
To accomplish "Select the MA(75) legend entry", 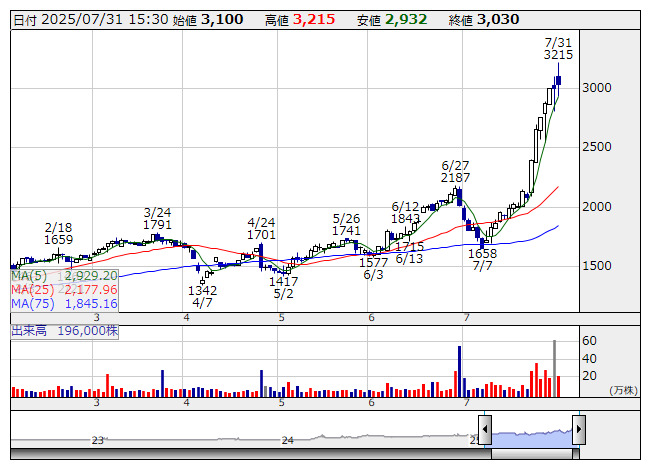I will click(x=64, y=303).
